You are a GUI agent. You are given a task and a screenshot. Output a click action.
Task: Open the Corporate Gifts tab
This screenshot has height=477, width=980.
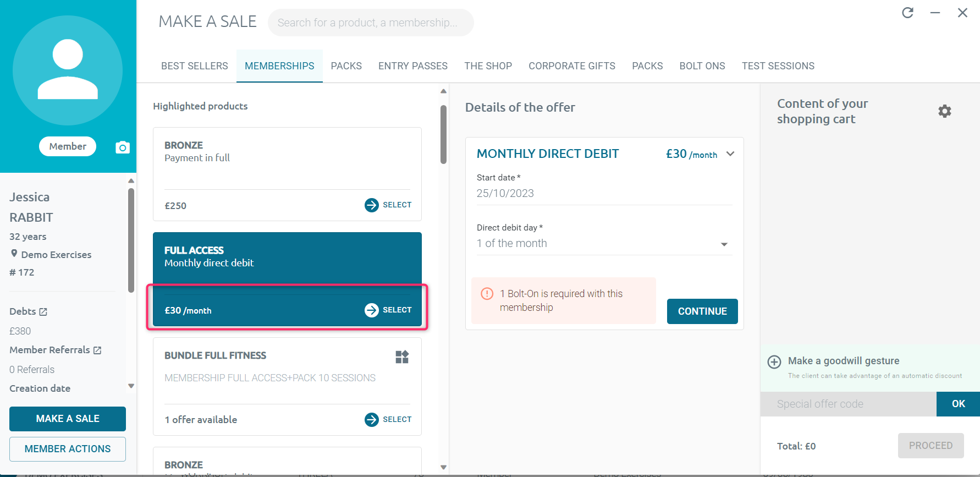[572, 66]
